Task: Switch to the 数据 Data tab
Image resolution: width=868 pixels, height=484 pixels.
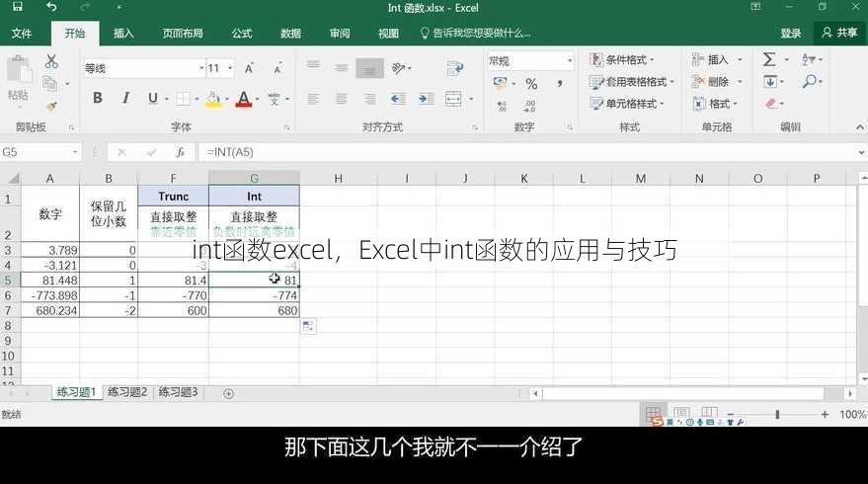Action: click(290, 34)
